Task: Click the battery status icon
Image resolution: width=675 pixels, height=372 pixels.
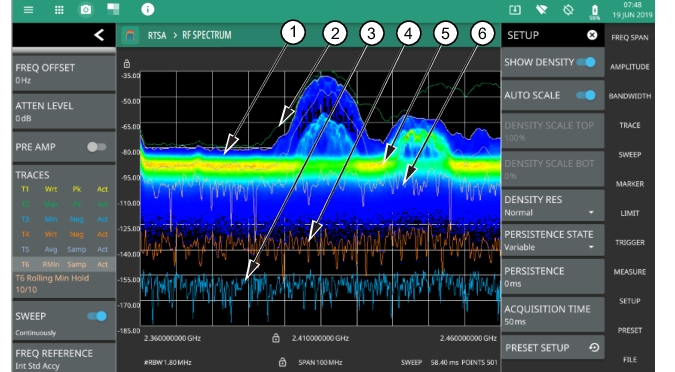Action: 594,10
